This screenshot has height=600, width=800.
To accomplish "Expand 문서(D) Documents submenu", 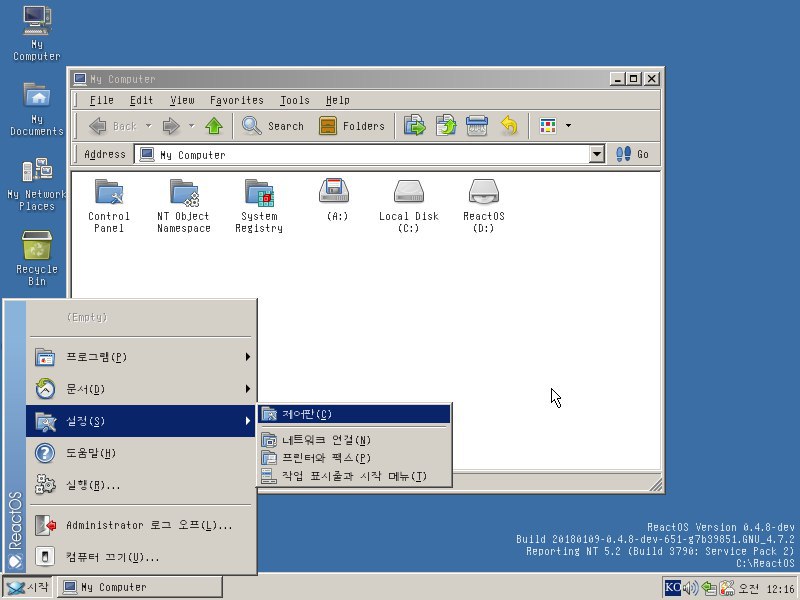I will 141,389.
